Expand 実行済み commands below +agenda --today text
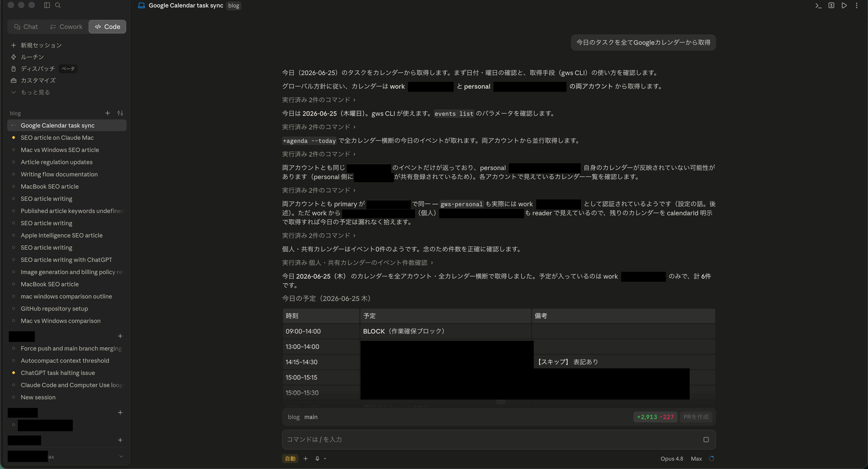868x469 pixels. (319, 154)
